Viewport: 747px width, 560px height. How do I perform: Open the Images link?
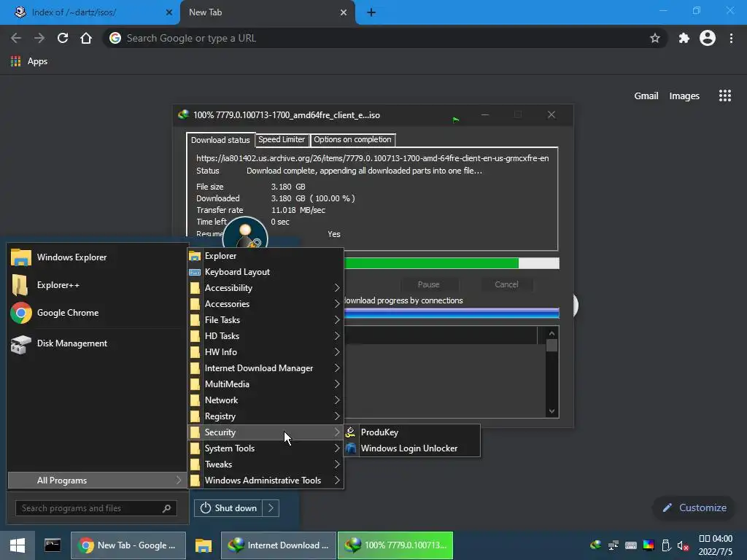(x=684, y=96)
